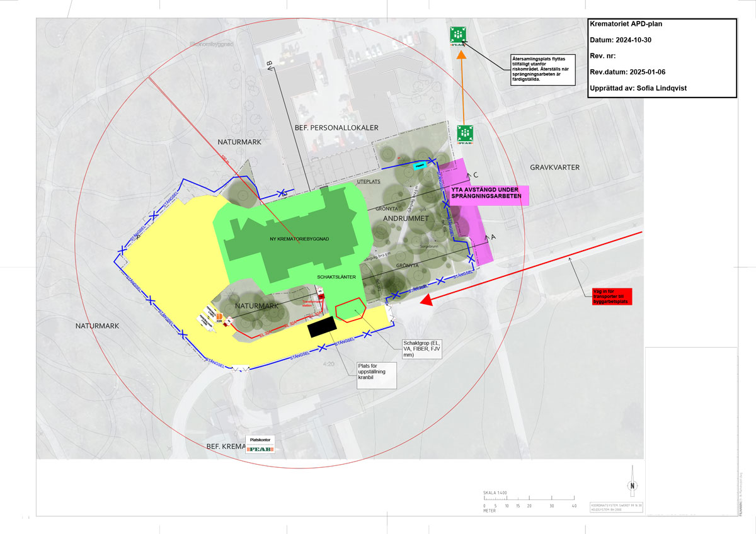Click the red Transformatorstation label
The width and height of the screenshot is (756, 534).
pos(312,303)
